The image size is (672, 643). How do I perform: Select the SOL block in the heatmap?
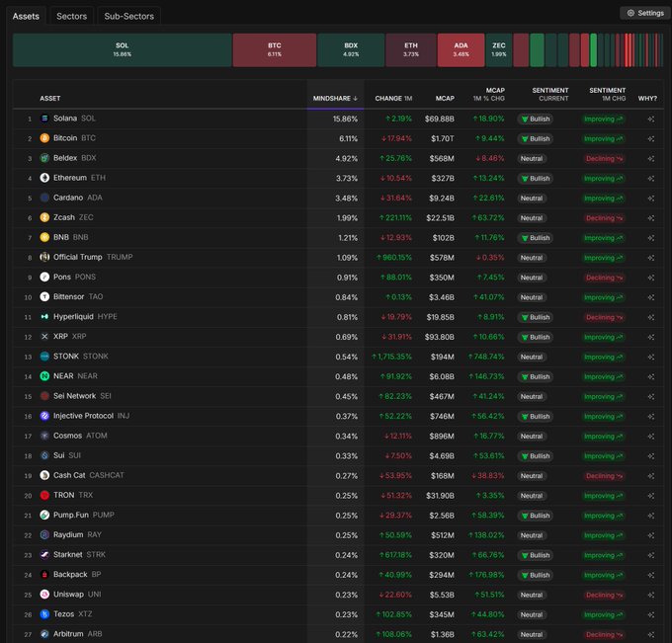(123, 50)
